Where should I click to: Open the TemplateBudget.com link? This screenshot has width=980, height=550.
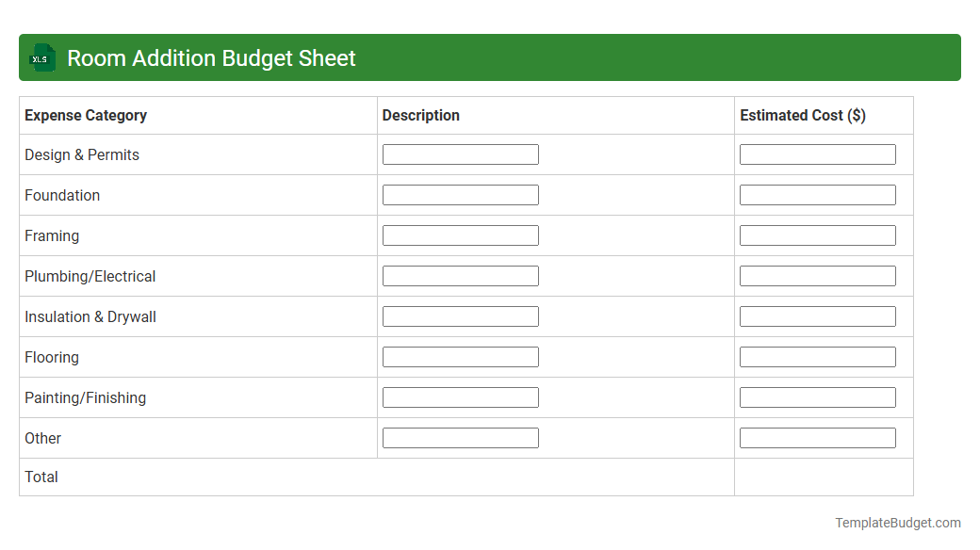click(898, 521)
